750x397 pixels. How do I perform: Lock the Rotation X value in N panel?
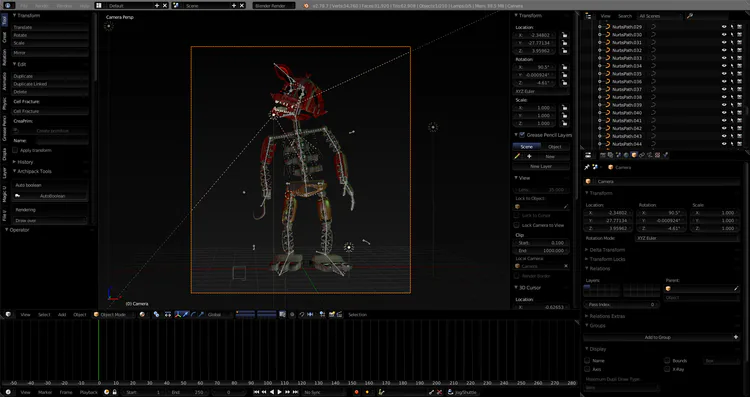point(565,67)
